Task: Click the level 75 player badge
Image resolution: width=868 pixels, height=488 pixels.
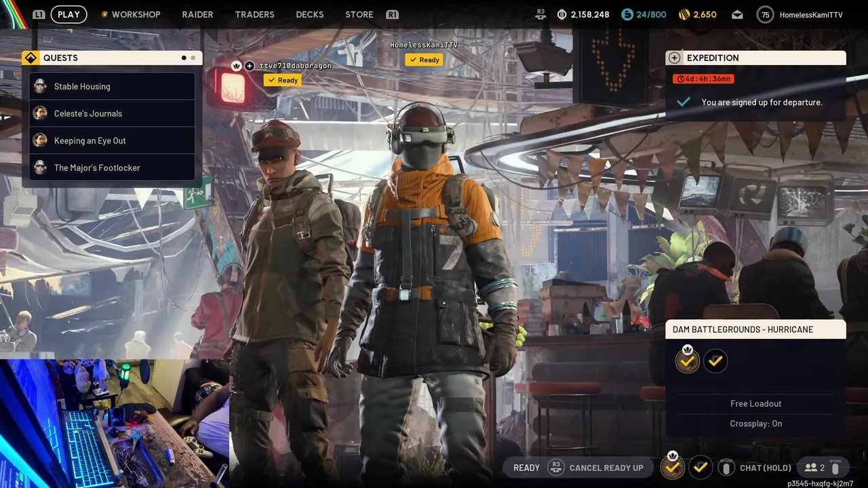Action: coord(766,14)
